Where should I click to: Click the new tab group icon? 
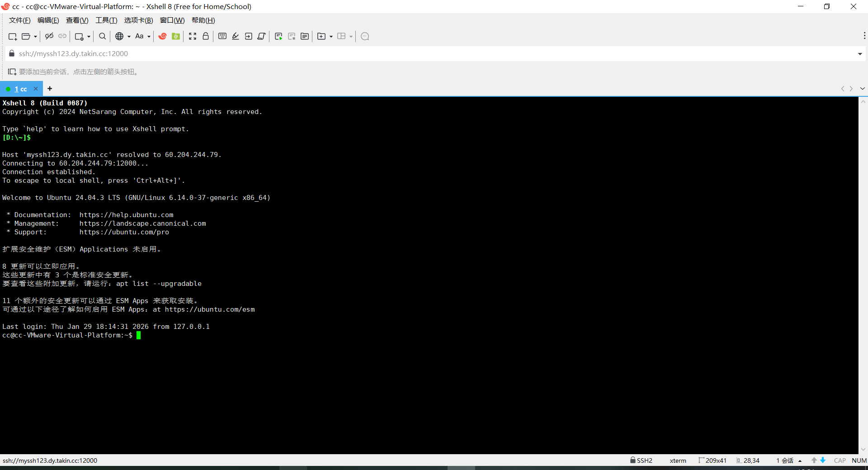click(x=321, y=36)
